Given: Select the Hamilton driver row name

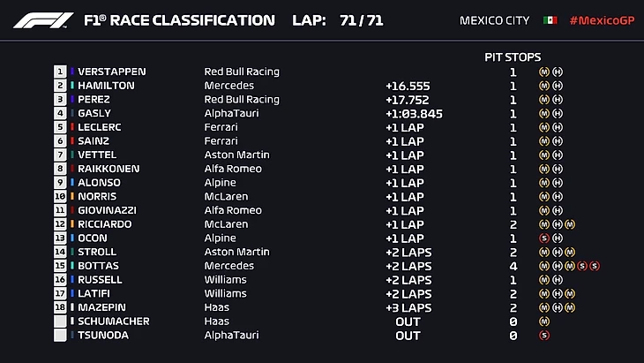Looking at the screenshot, I should coord(105,86).
